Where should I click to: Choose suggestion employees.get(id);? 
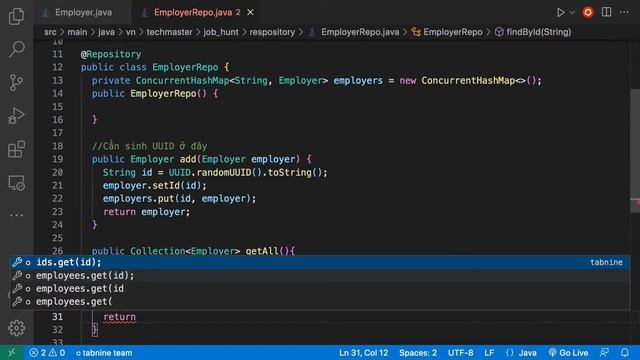pyautogui.click(x=320, y=276)
